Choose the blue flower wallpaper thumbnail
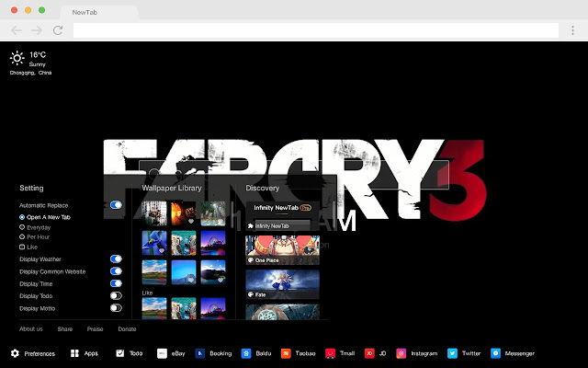The image size is (588, 368). (x=154, y=243)
